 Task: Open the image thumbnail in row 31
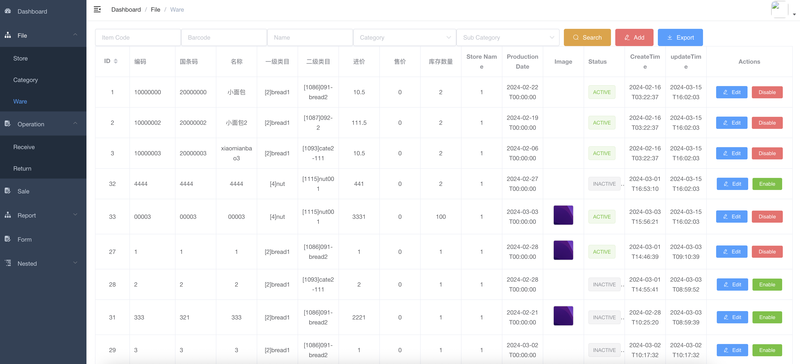pyautogui.click(x=563, y=316)
